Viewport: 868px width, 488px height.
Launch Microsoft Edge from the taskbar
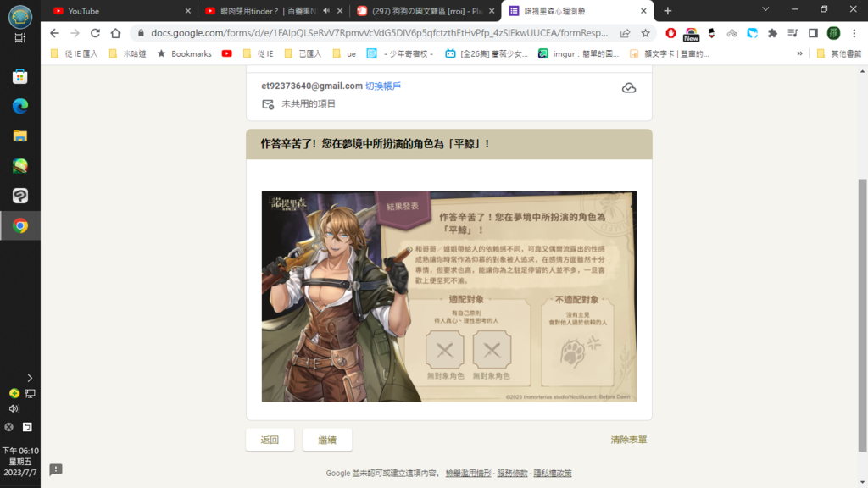tap(20, 106)
